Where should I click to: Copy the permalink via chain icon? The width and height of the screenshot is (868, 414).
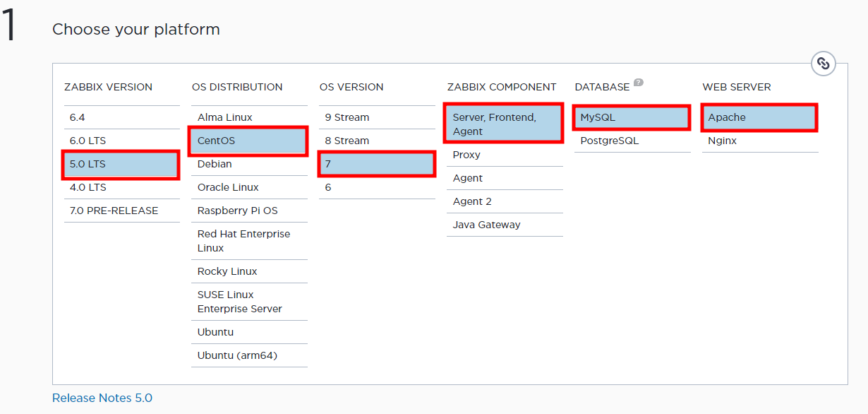click(x=823, y=64)
